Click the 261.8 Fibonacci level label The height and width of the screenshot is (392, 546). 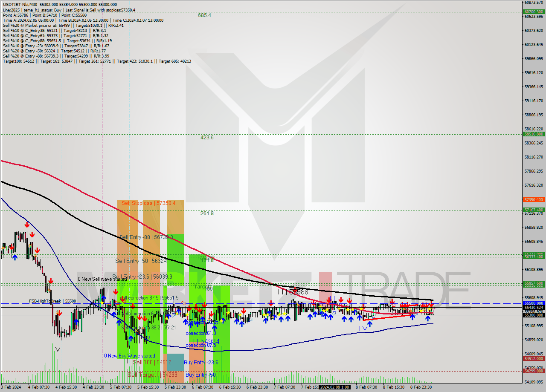click(207, 213)
